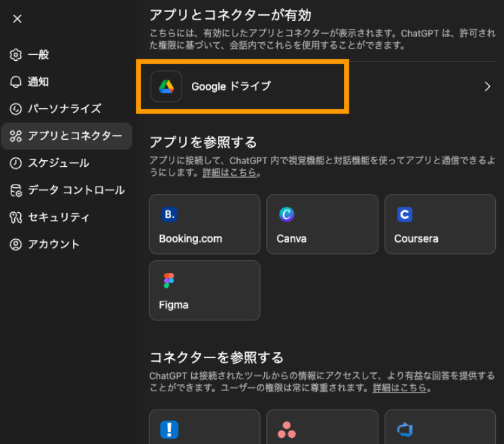Click the gear icon beside 一般
Image resolution: width=504 pixels, height=444 pixels.
coord(16,55)
